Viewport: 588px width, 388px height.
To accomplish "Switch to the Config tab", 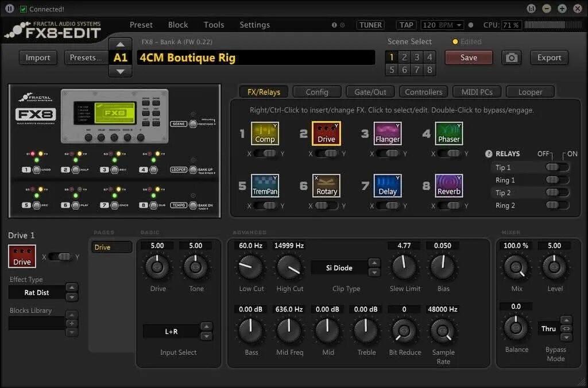I will [317, 92].
